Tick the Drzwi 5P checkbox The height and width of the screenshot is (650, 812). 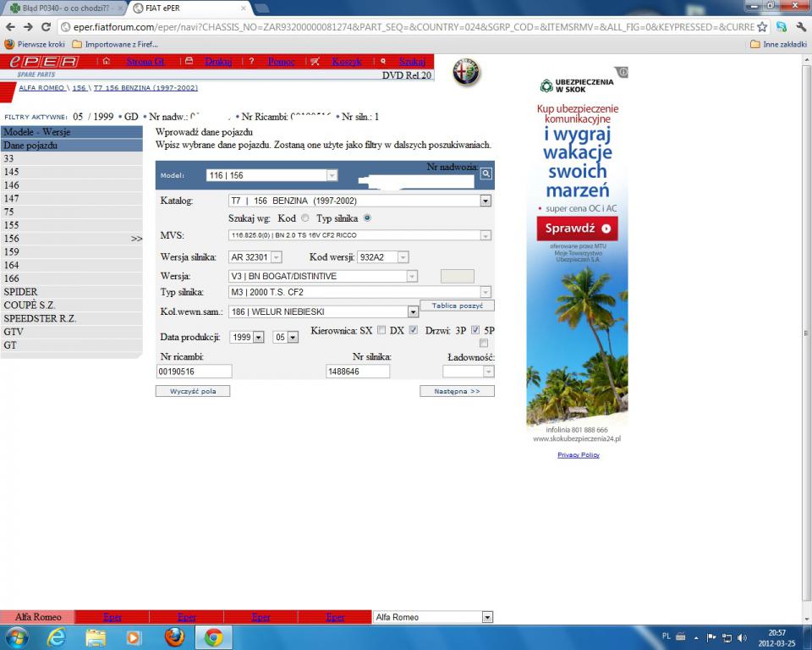click(x=484, y=343)
